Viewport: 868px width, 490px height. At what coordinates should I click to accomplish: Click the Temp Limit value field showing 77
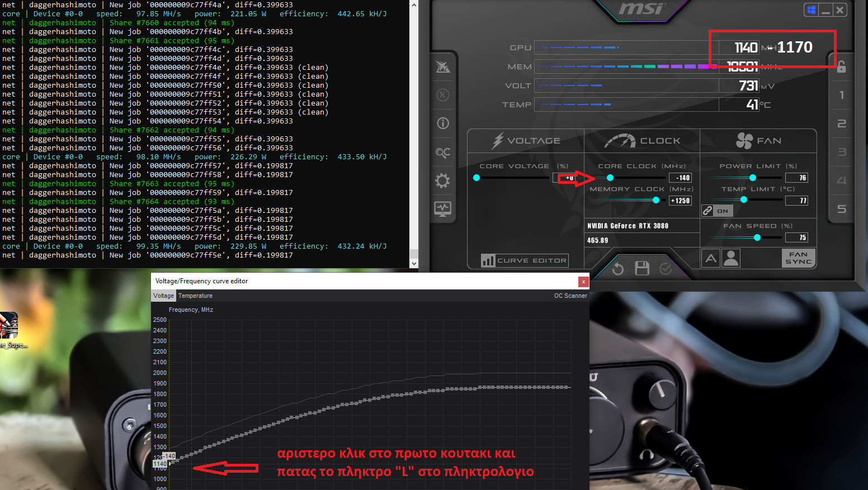796,201
